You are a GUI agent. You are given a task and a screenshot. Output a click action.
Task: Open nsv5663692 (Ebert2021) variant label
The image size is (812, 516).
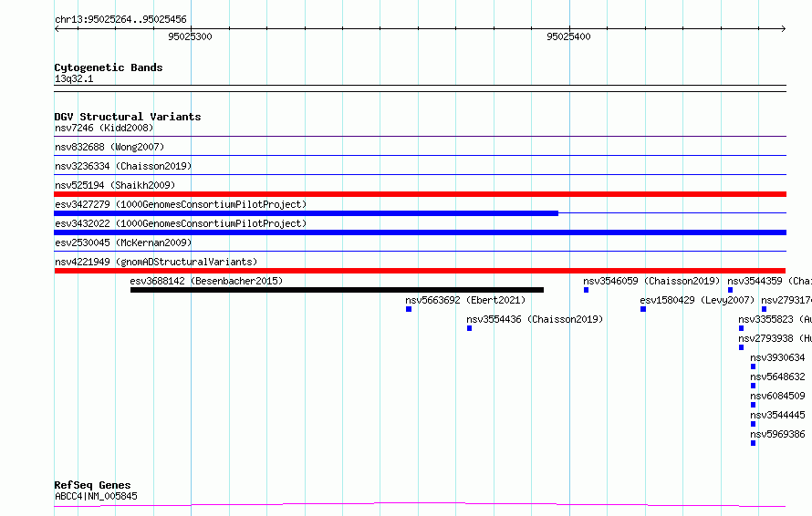(465, 300)
